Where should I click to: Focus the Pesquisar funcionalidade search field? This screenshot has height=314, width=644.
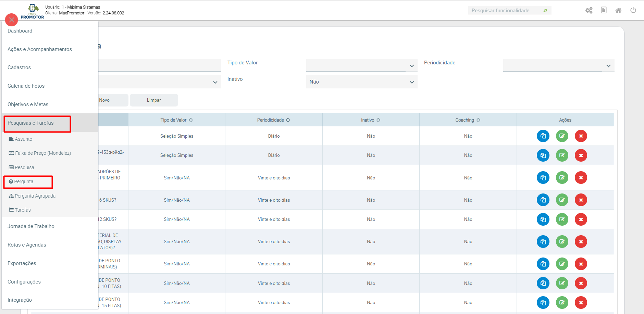[505, 11]
